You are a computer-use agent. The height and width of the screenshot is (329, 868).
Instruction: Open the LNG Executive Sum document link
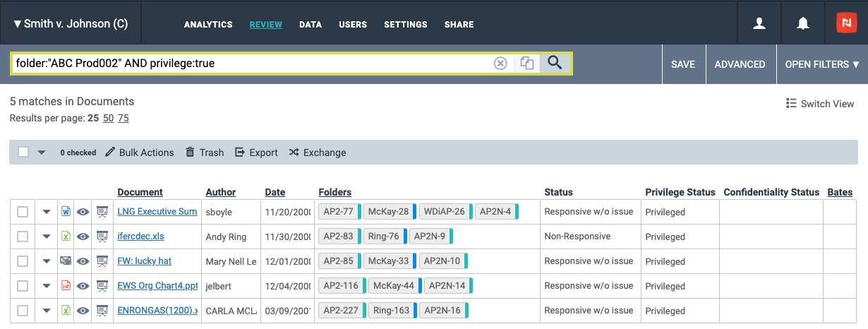(x=157, y=212)
